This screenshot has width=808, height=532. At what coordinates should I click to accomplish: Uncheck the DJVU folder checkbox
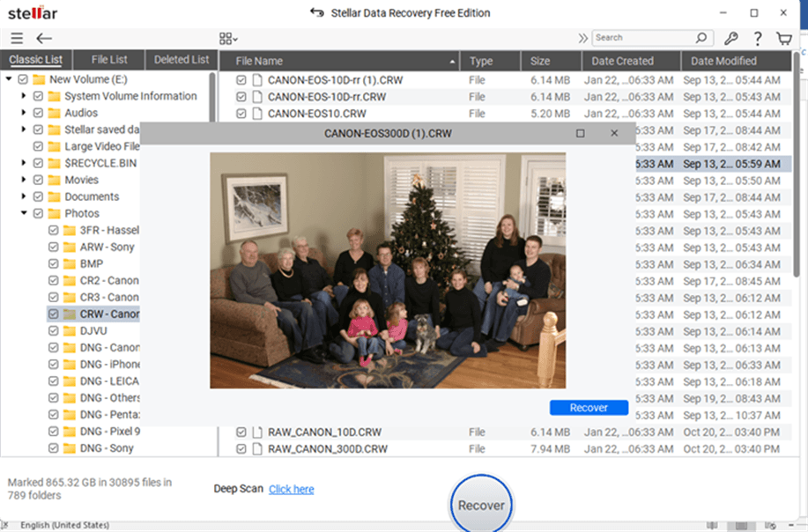pyautogui.click(x=54, y=330)
